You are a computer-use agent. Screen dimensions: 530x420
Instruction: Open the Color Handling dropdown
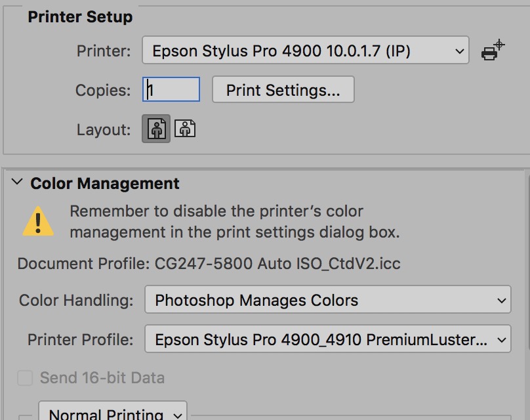point(327,301)
